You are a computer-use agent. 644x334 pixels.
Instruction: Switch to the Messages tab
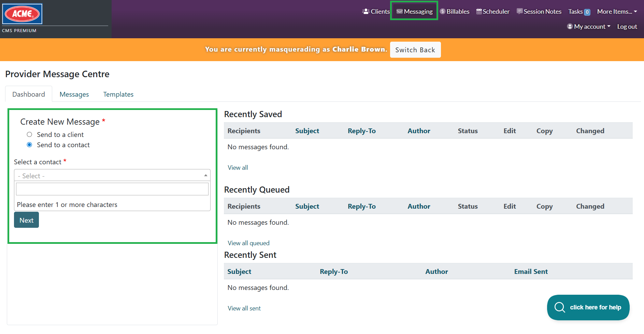(x=74, y=94)
